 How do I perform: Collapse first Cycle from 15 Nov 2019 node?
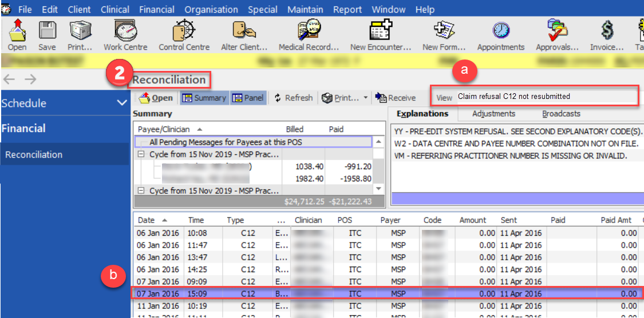(141, 155)
